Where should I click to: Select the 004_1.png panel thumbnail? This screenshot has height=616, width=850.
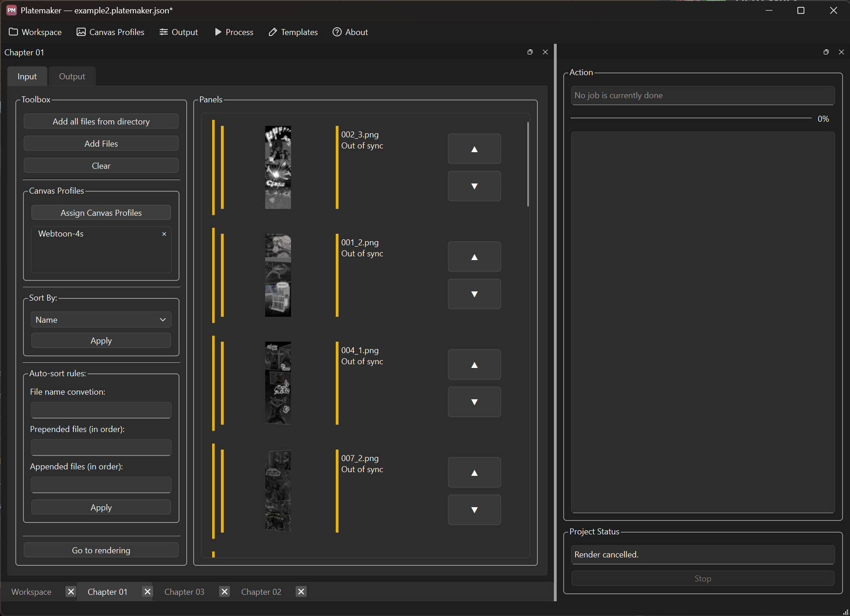click(278, 383)
